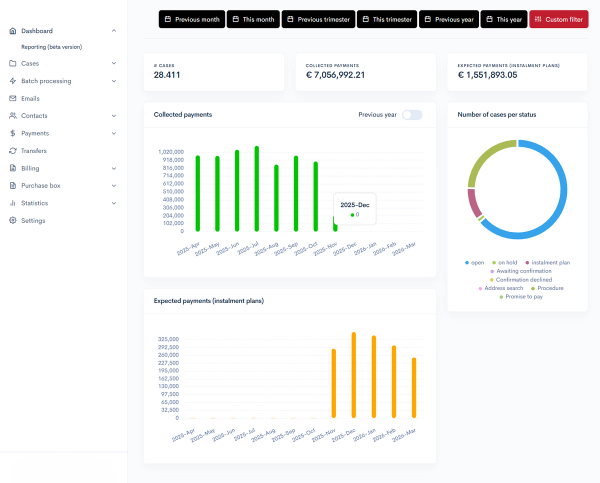Click the Emails envelope icon
Image resolution: width=600 pixels, height=483 pixels.
(x=13, y=98)
